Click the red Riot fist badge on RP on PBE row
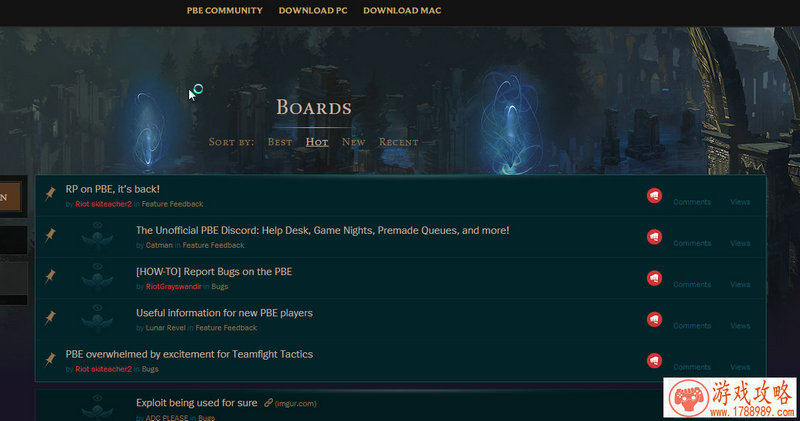 pyautogui.click(x=655, y=195)
